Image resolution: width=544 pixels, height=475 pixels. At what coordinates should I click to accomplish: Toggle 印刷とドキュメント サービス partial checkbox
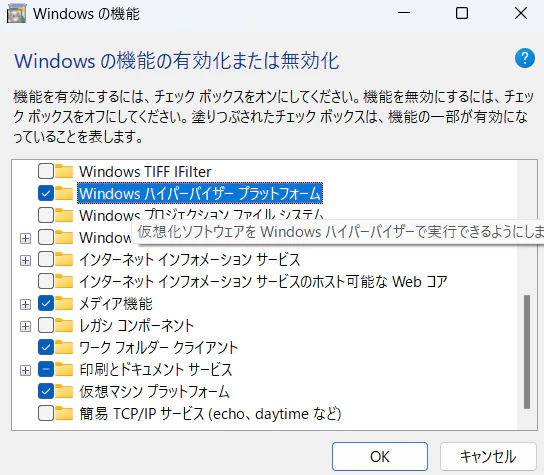pos(46,370)
